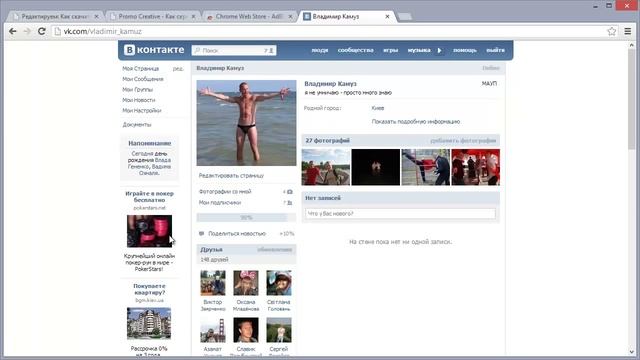
Task: Open Документы in sidebar
Action: 137,124
